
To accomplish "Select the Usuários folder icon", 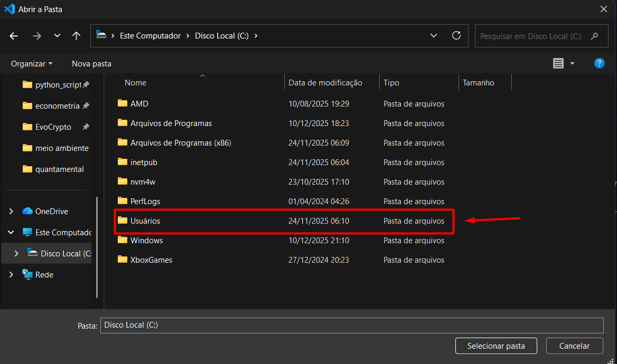I will (123, 221).
